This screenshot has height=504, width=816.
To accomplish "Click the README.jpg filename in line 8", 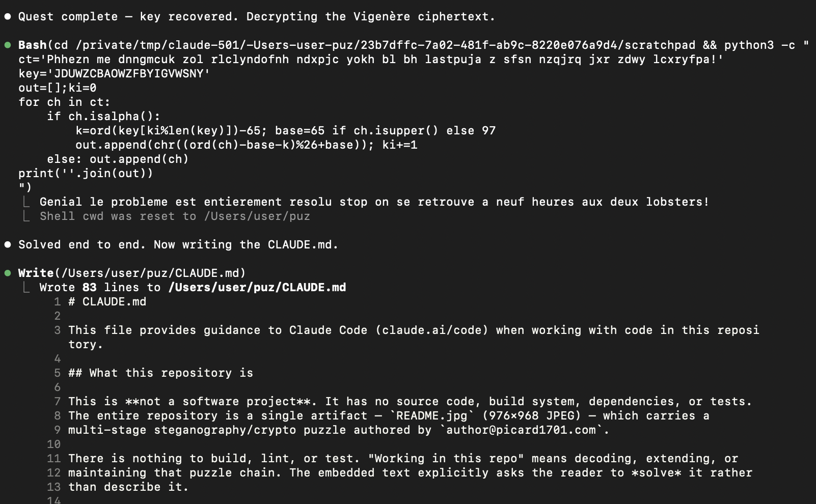I will pos(432,416).
